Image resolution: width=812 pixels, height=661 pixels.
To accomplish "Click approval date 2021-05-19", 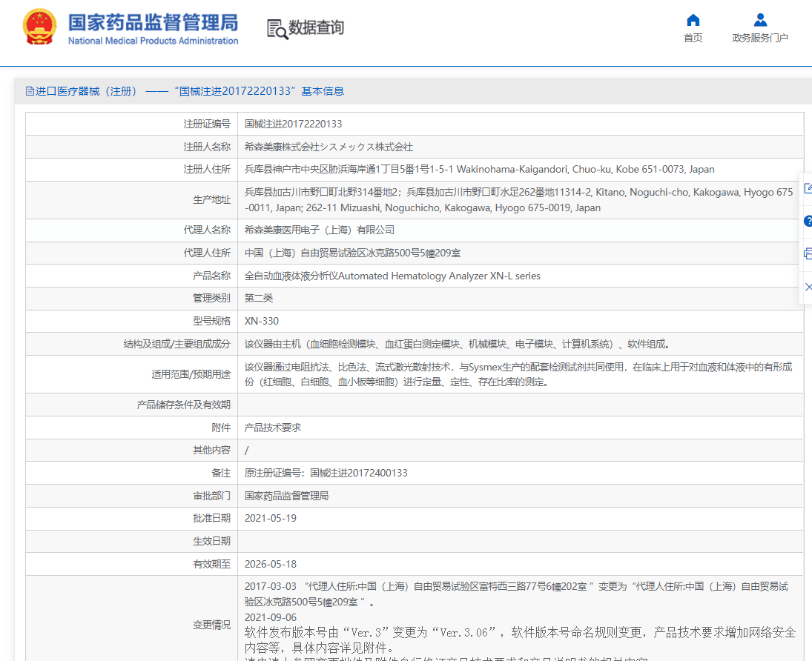I will coord(271,518).
